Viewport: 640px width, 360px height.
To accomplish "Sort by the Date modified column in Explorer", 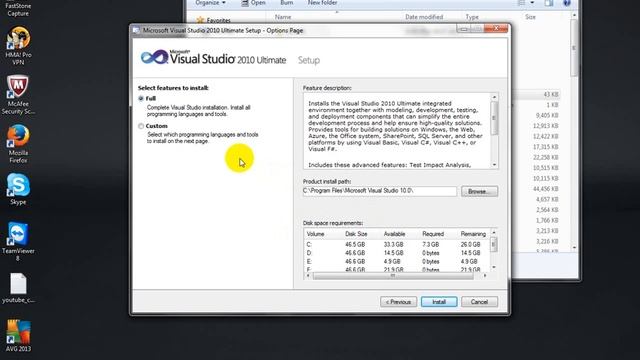I will tap(424, 17).
